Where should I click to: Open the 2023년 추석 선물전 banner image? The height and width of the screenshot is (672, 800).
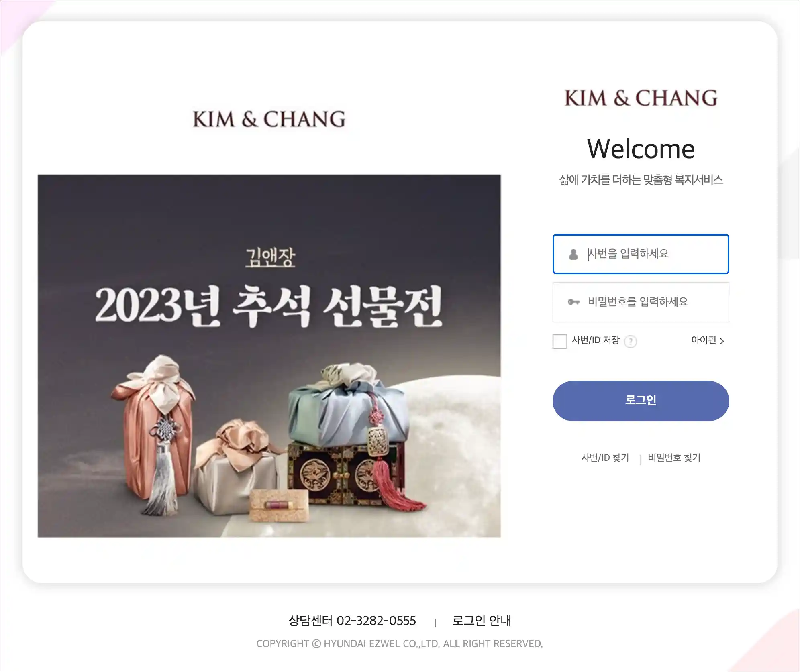269,356
